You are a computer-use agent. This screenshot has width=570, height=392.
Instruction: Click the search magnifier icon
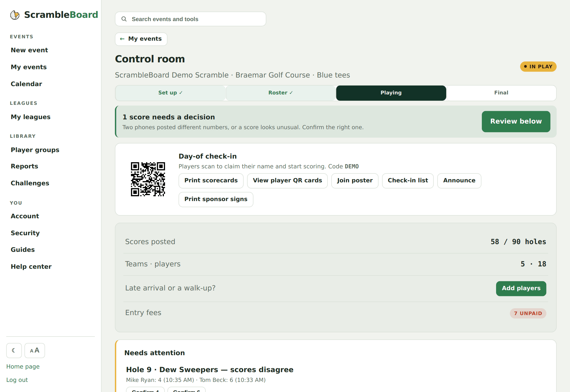pyautogui.click(x=124, y=19)
